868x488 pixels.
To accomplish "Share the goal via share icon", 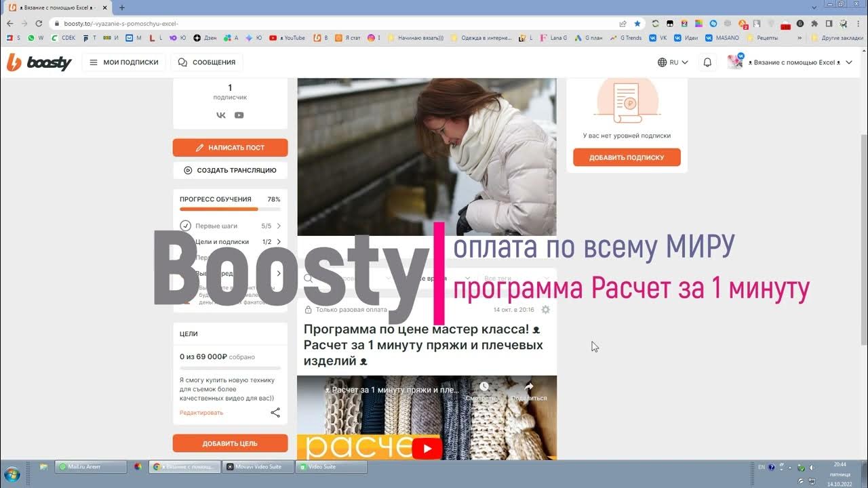I will tap(275, 412).
